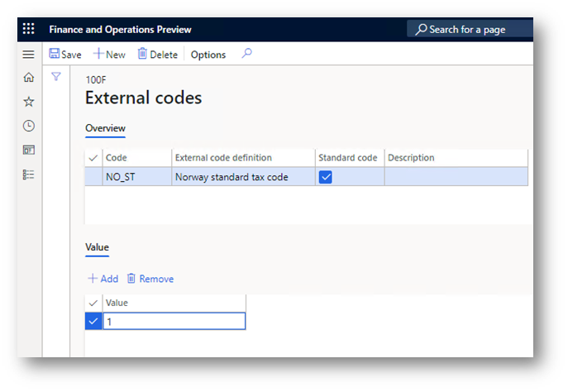The height and width of the screenshot is (392, 568).
Task: Remove the selected value row
Action: tap(150, 279)
